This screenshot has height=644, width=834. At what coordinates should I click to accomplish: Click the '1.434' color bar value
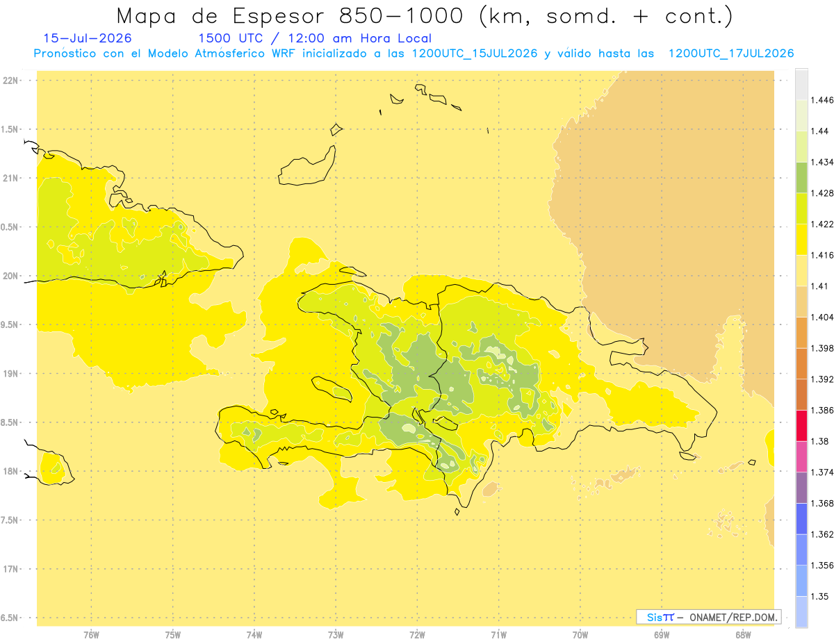(x=822, y=162)
